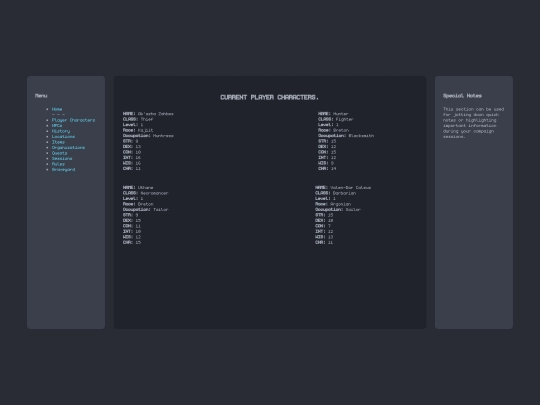Viewport: 540px width, 405px height.
Task: Open the Quests menu link
Action: (x=60, y=153)
